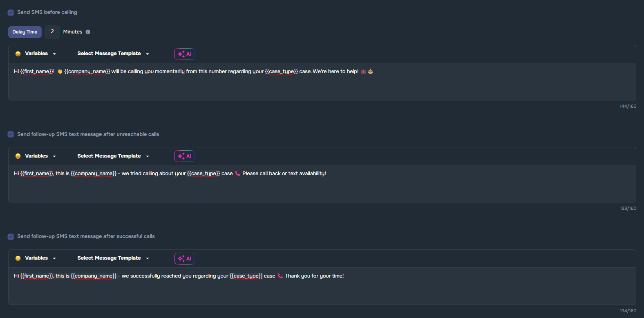Screen dimensions: 644x318
Task: Use AI sparkle button for unreachable calls message
Action: pos(185,156)
